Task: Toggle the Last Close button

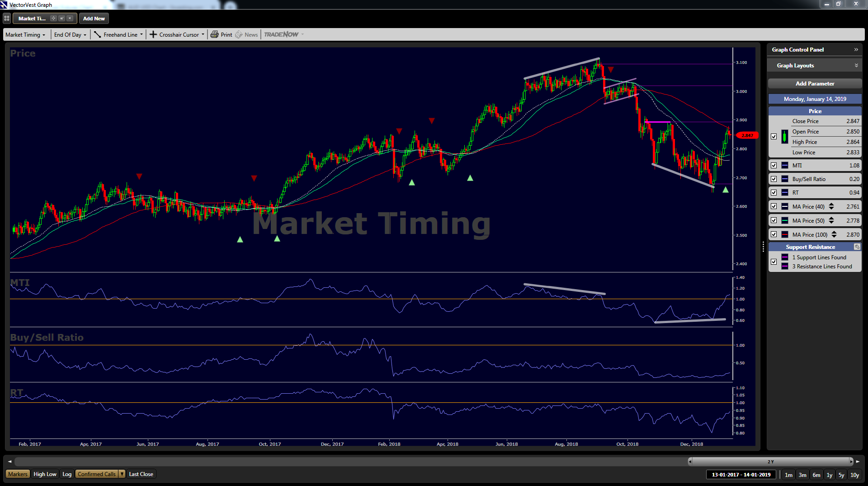Action: [x=141, y=474]
